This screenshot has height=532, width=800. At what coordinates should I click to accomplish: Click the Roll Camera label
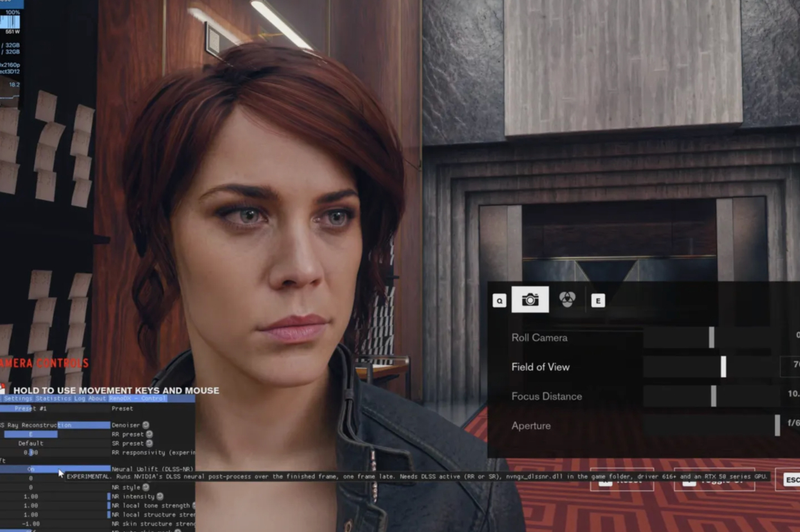point(539,338)
